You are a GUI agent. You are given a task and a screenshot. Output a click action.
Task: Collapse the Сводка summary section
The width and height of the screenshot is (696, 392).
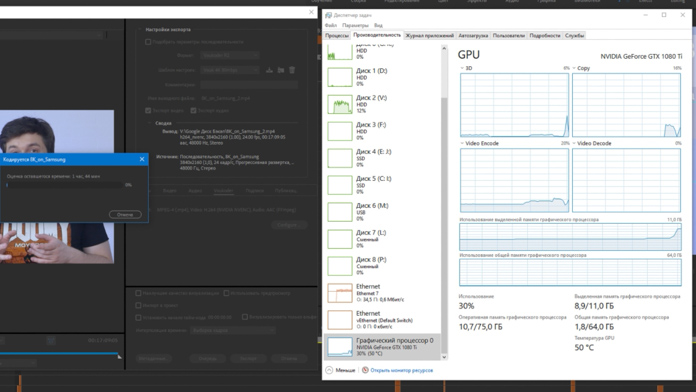click(x=150, y=123)
